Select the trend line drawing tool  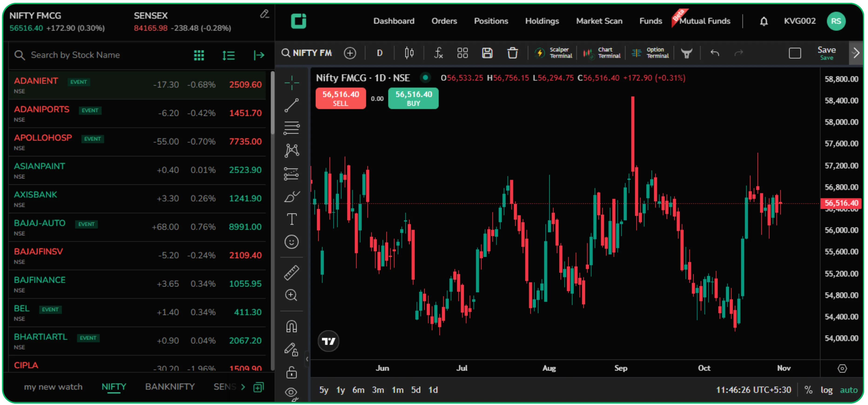292,106
